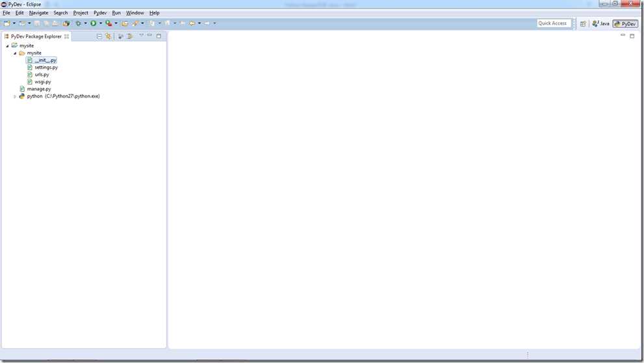Click the Open Perspective icon
The width and height of the screenshot is (644, 363).
tap(583, 24)
